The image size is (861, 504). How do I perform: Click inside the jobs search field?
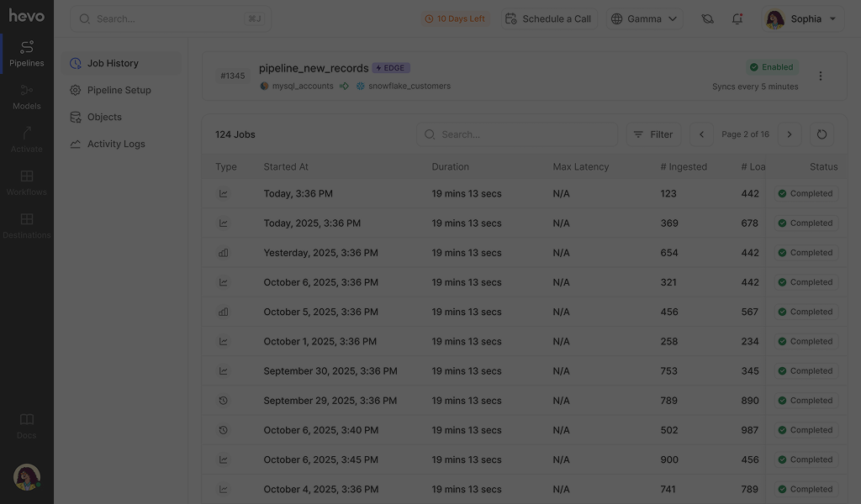[x=516, y=134]
